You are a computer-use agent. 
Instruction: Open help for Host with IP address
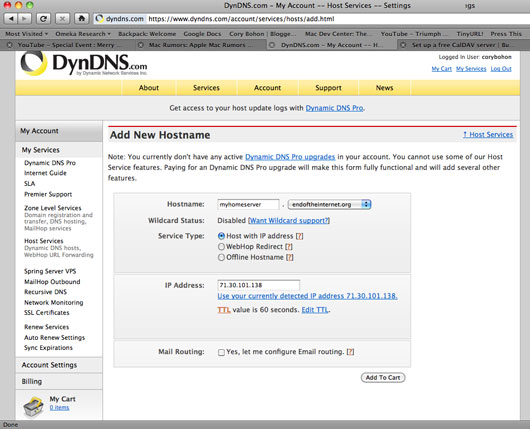[x=299, y=236]
